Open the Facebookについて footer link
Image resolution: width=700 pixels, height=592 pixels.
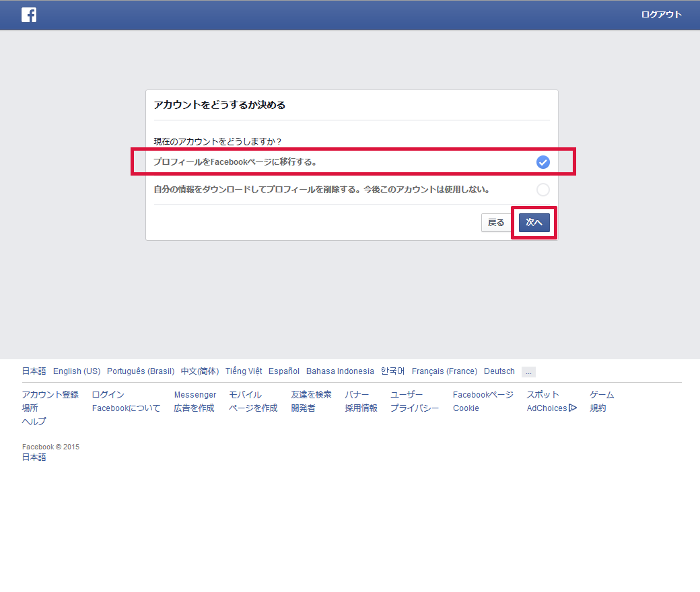[126, 408]
